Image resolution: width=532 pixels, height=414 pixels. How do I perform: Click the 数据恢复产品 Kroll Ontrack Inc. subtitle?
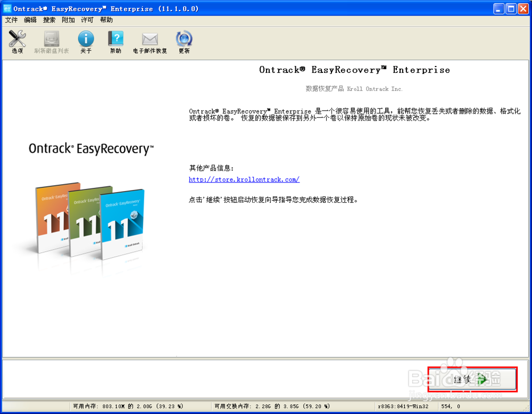[354, 89]
